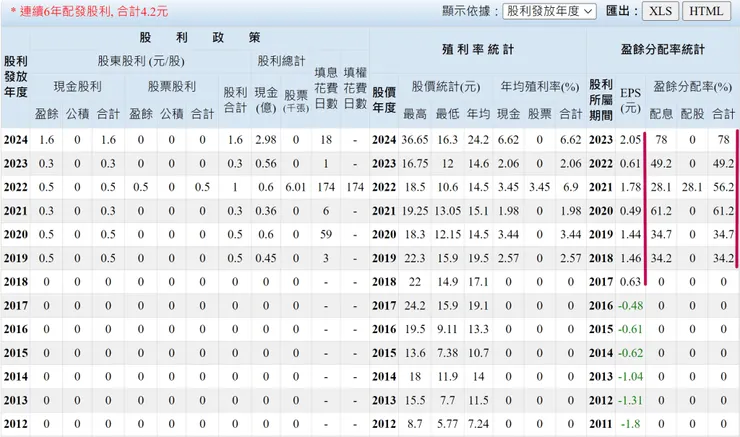Click the 2024 dividend year row label

[x=16, y=140]
